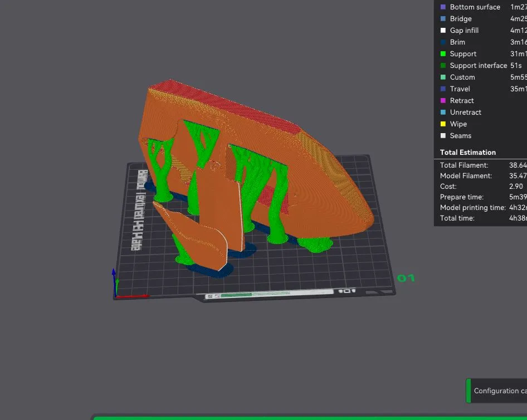
Task: Hide Travel moves in the preview
Action: coord(443,89)
